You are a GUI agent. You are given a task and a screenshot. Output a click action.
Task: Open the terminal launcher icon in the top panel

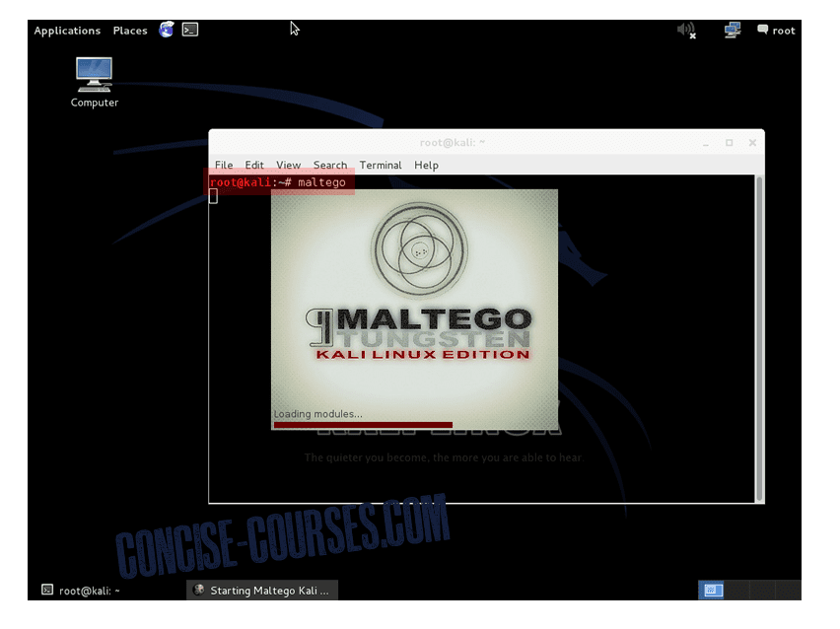[188, 29]
